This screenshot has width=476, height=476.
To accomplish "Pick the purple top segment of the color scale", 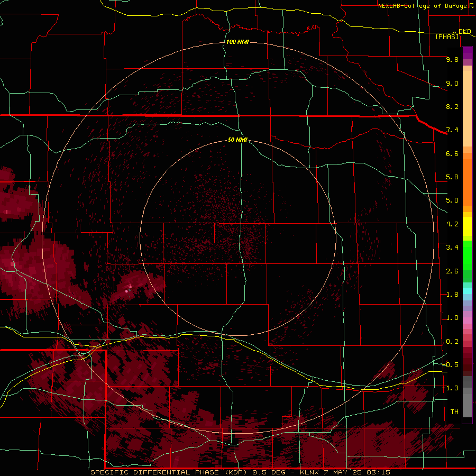I will coord(467,53).
